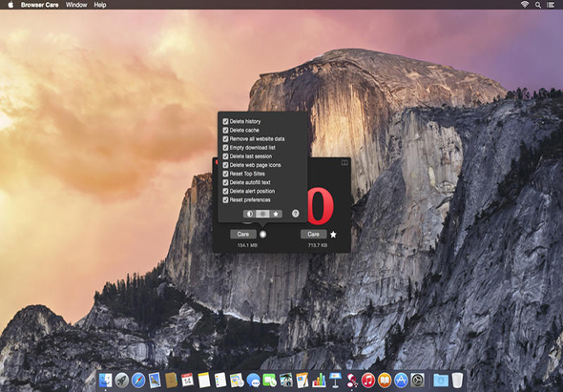
Task: Open iBooks from the Dock
Action: (385, 381)
